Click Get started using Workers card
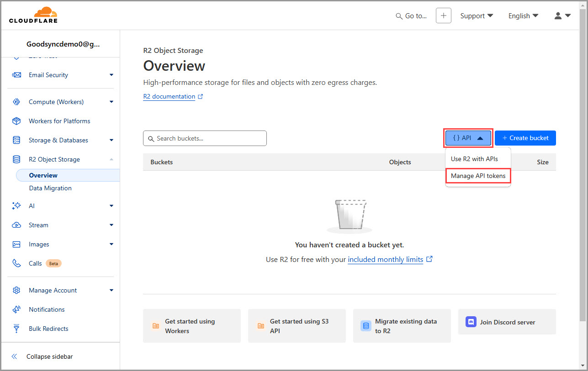The image size is (588, 371). click(192, 326)
